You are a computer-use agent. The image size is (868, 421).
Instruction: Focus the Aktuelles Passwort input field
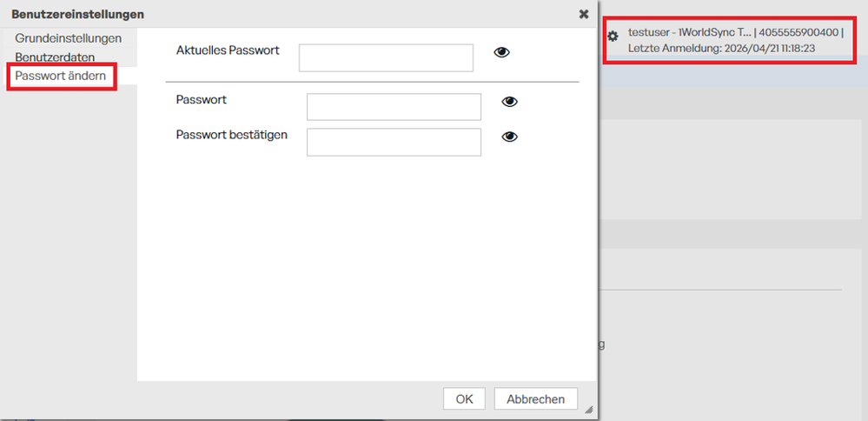point(386,58)
